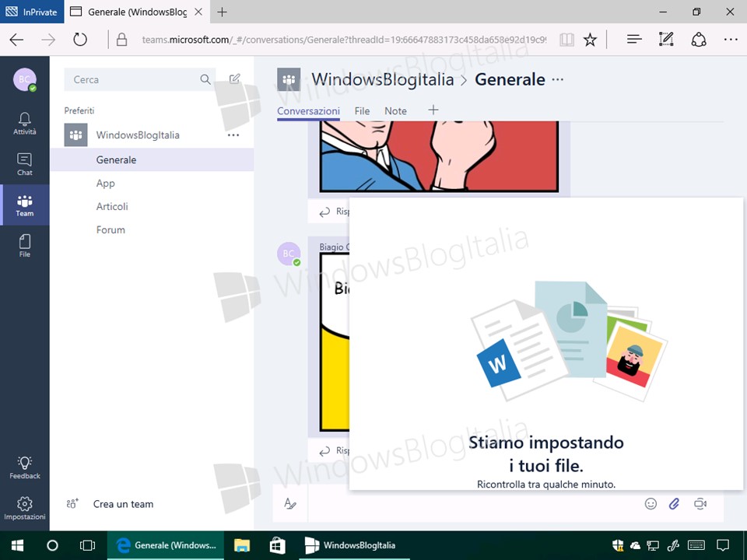747x560 pixels.
Task: Switch to the File tab
Action: coord(362,111)
